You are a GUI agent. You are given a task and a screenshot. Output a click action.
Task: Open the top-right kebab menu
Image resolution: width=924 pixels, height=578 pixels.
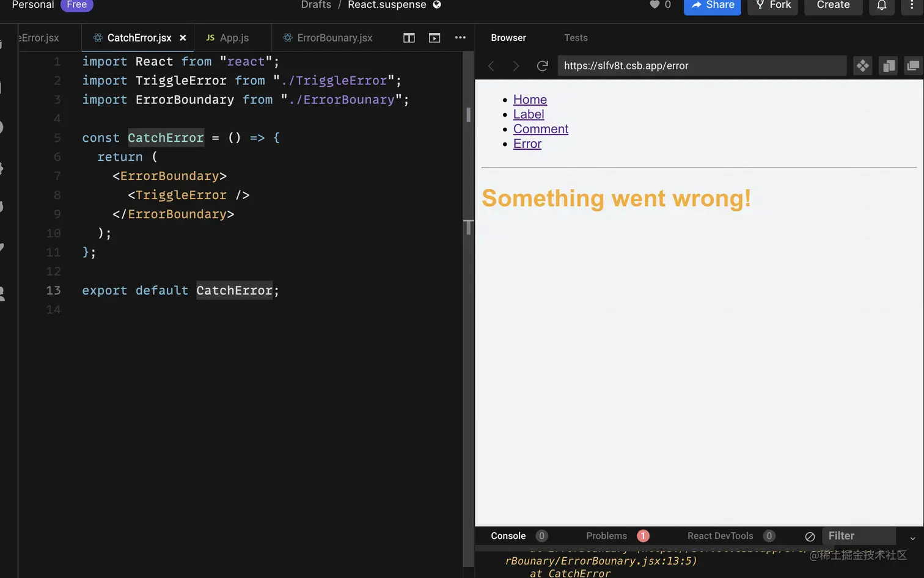912,5
